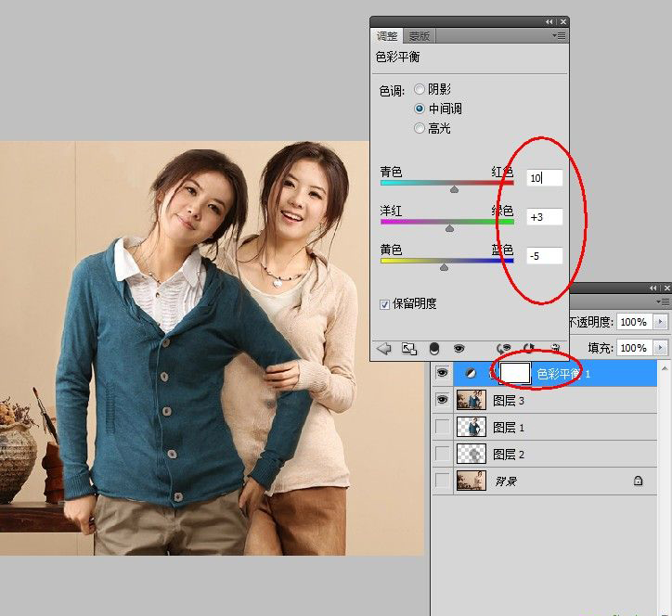The width and height of the screenshot is (672, 616).
Task: Switch to the 蒙版 tab
Action: click(420, 35)
